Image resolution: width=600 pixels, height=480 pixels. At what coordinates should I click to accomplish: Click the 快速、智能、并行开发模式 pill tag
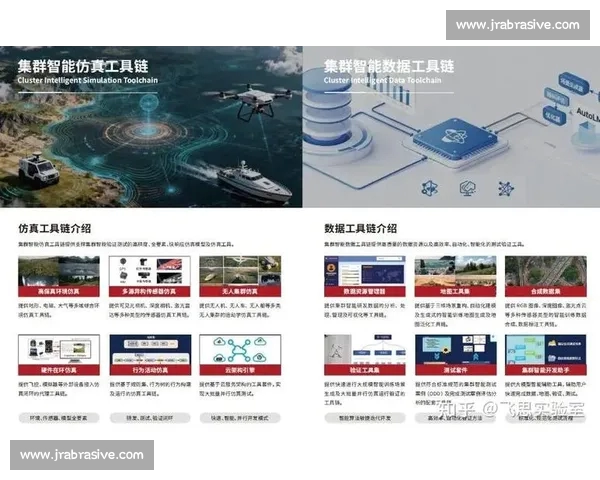[x=240, y=418]
